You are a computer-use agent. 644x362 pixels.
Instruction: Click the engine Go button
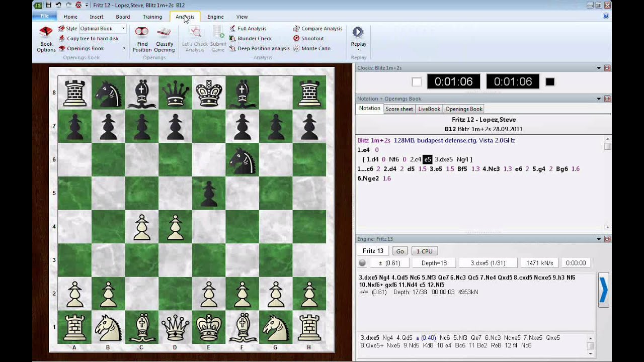(x=400, y=251)
